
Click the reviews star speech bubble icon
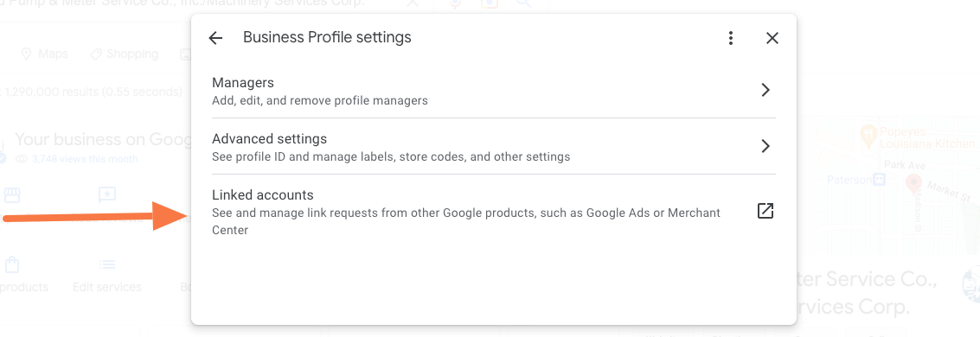pyautogui.click(x=107, y=195)
